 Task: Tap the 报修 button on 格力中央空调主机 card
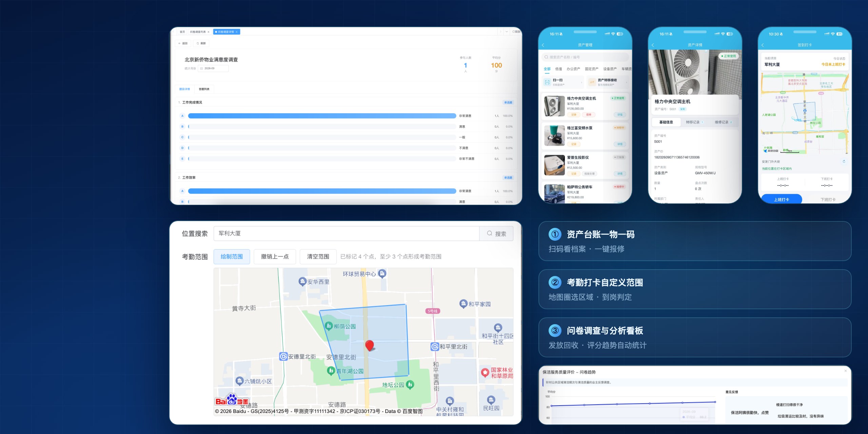589,115
